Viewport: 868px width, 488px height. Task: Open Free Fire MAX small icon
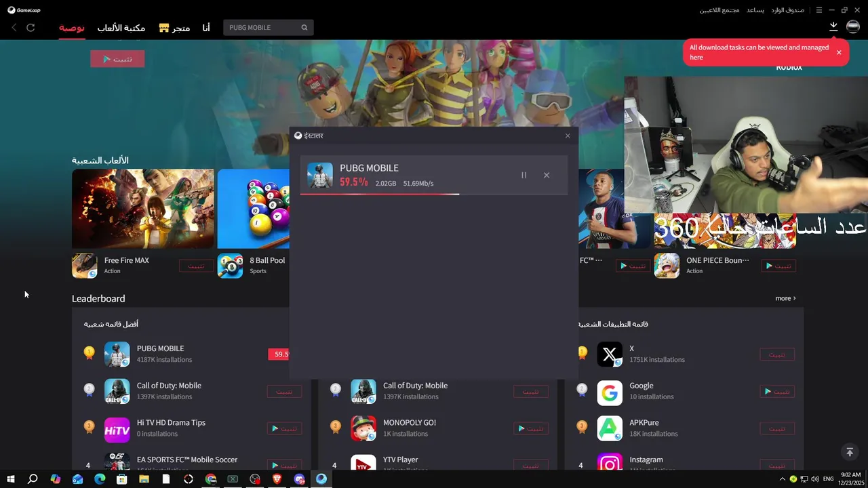85,266
